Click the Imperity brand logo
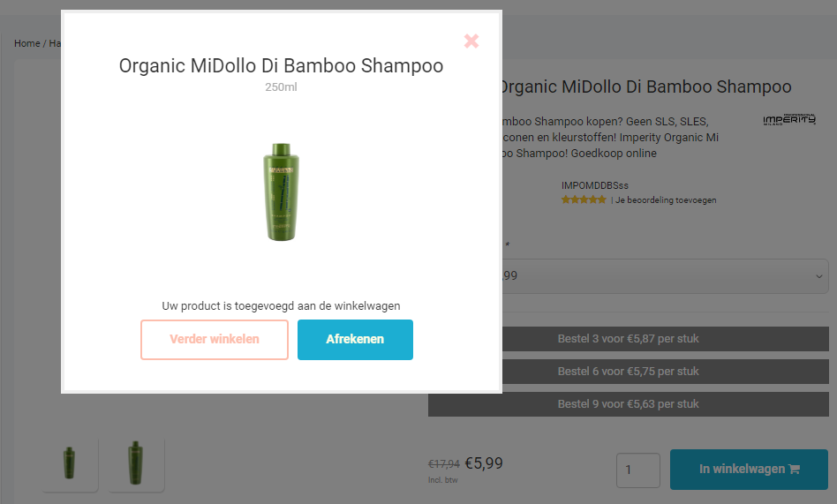 (x=788, y=120)
